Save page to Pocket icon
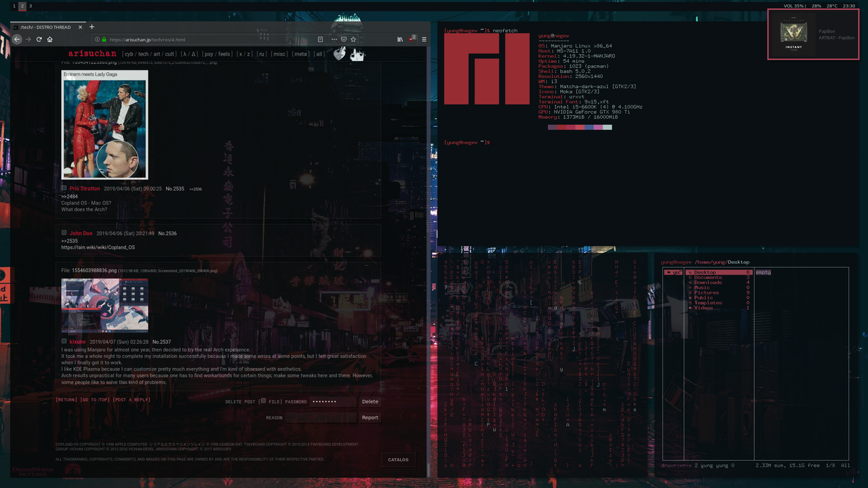This screenshot has width=868, height=488. (344, 39)
